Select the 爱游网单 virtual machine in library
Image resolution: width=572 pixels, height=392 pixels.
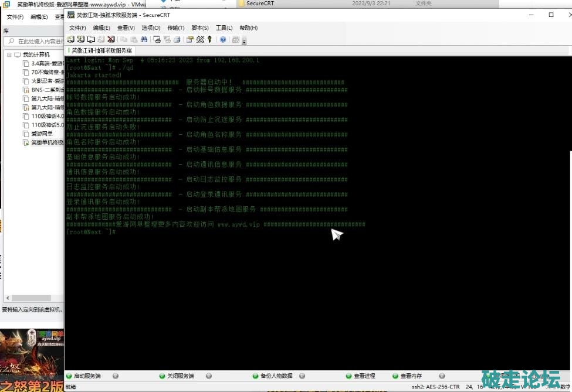(42, 134)
